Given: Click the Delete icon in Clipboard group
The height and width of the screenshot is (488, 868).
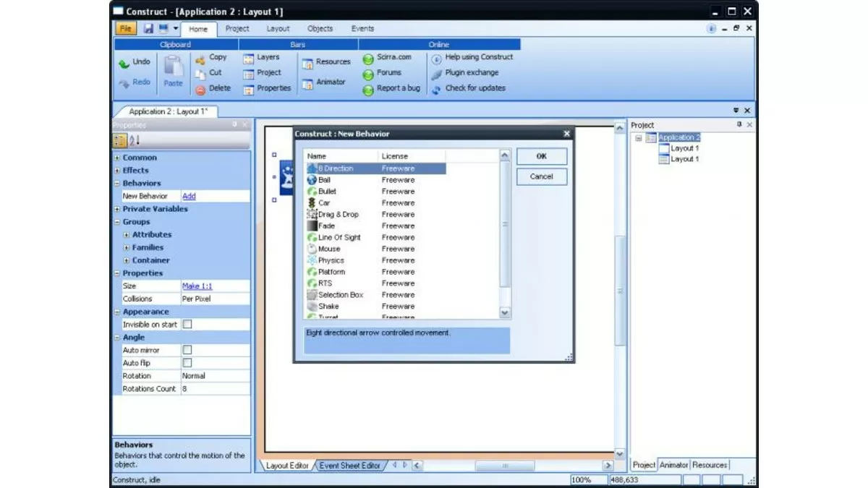Looking at the screenshot, I should [x=200, y=90].
